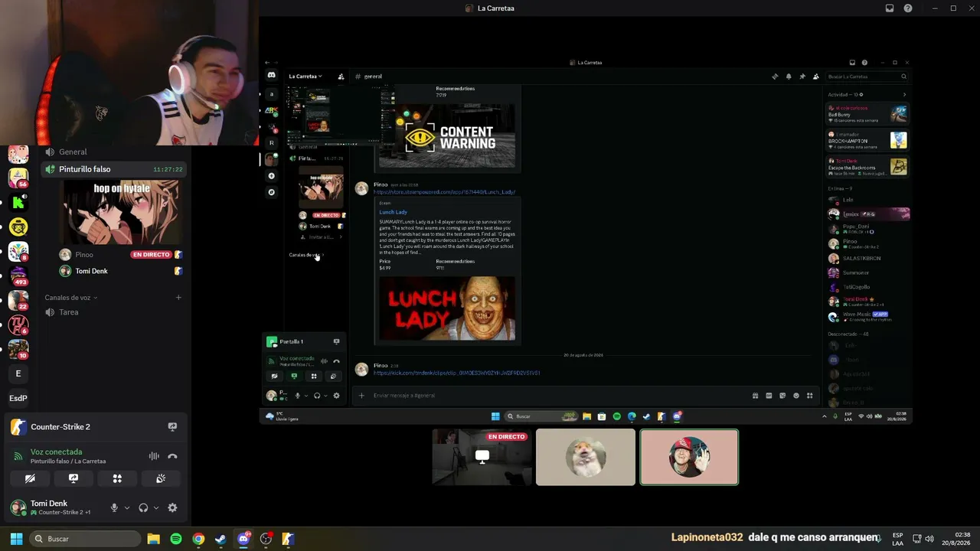Viewport: 980px width, 551px height.
Task: Open the server icon with the 56 badge
Action: (x=18, y=178)
